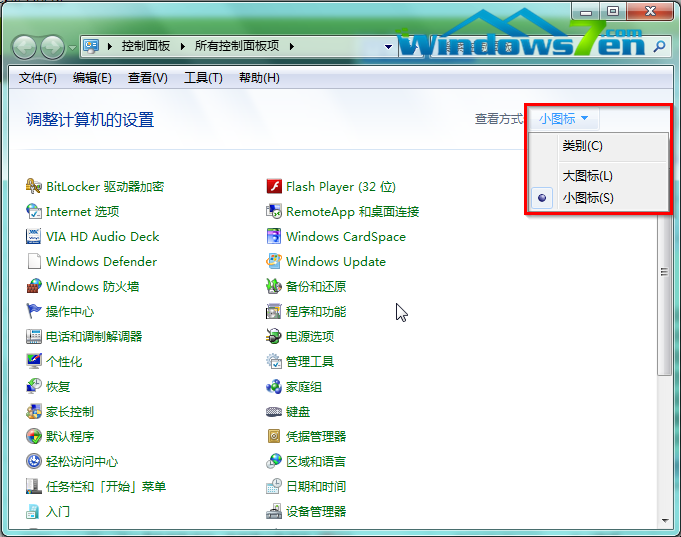Open the 日期和时间 icon
Viewport: 681px width, 537px height.
click(274, 486)
